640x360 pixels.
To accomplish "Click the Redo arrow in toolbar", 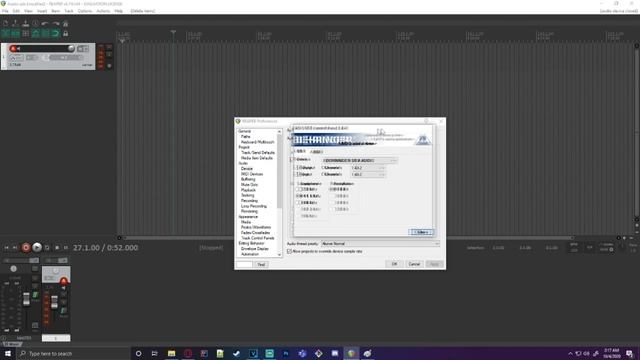I will click(56, 24).
